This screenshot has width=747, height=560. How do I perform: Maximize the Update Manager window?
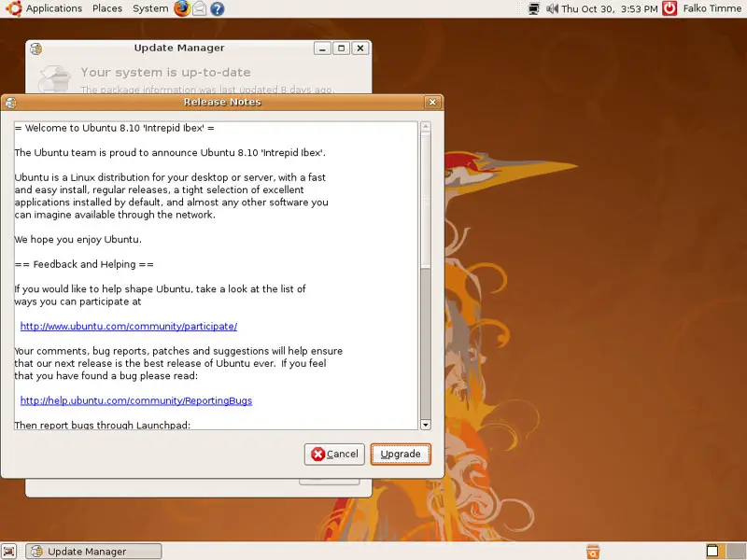point(341,49)
